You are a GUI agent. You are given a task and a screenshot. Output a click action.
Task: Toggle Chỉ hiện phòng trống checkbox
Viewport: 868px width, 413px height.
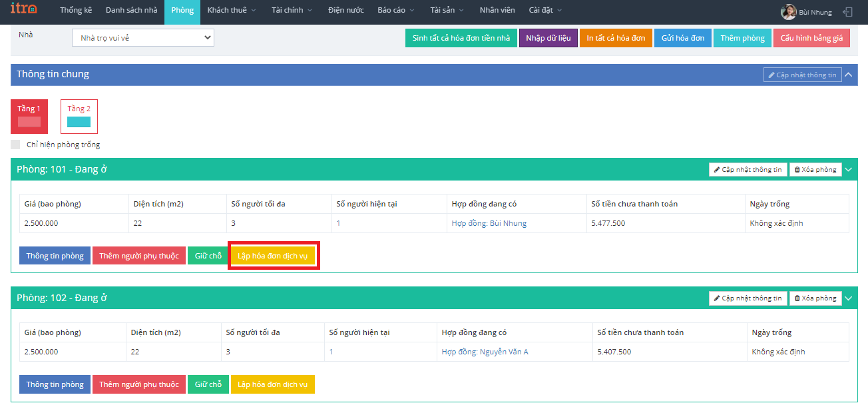point(15,145)
